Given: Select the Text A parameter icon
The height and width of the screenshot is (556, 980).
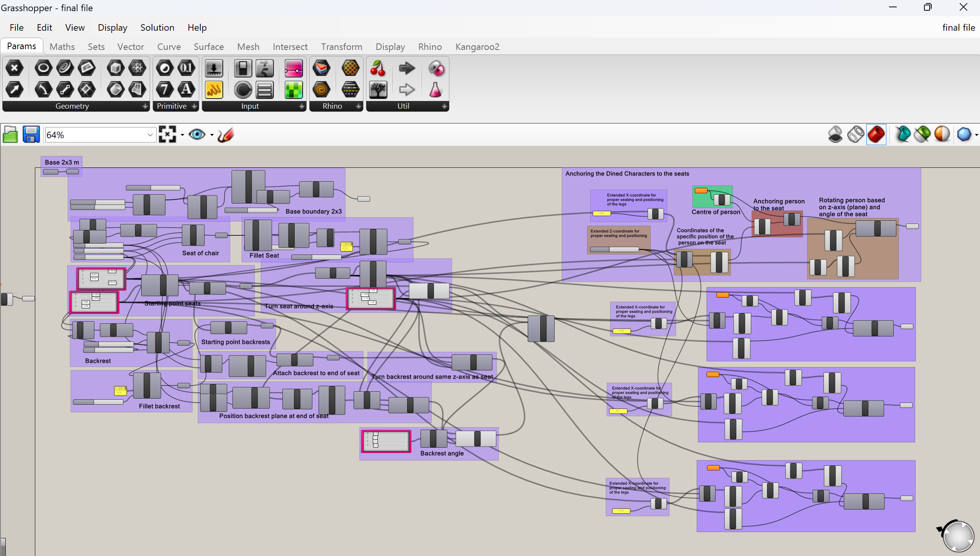Looking at the screenshot, I should tap(186, 90).
